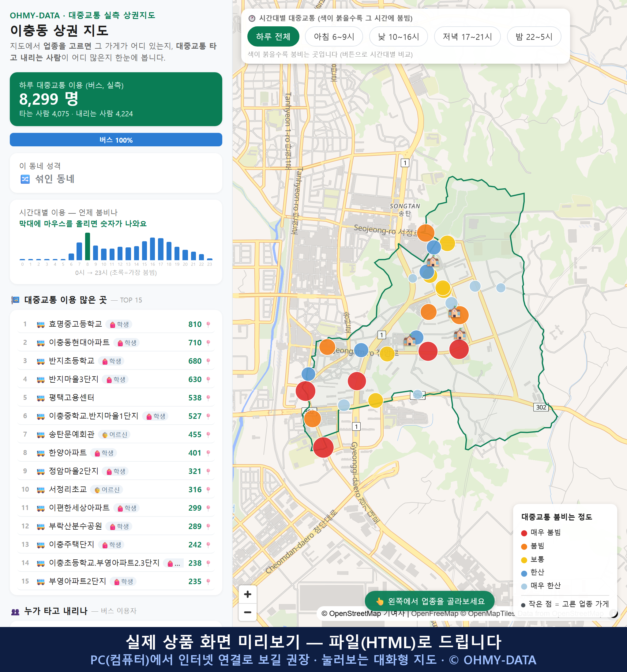Viewport: 627px width, 672px height.
Task: Select the 정암마을2단지 list row
Action: (116, 471)
